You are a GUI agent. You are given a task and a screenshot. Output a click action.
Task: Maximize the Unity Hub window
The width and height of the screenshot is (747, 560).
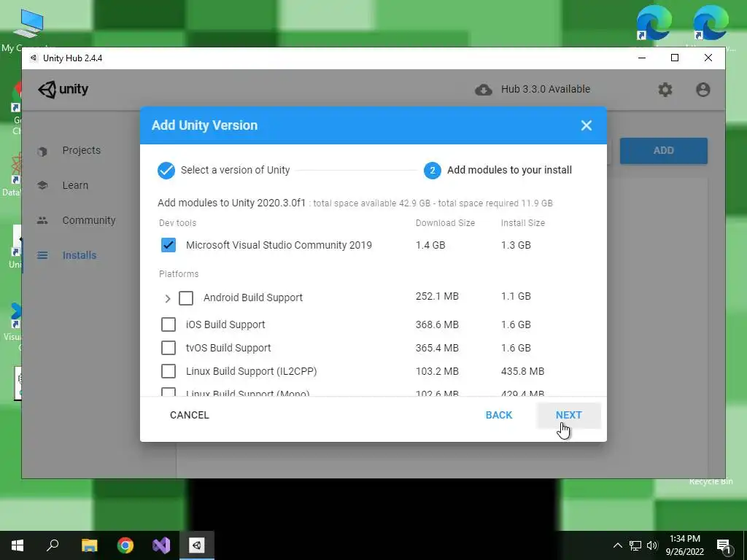(x=675, y=58)
